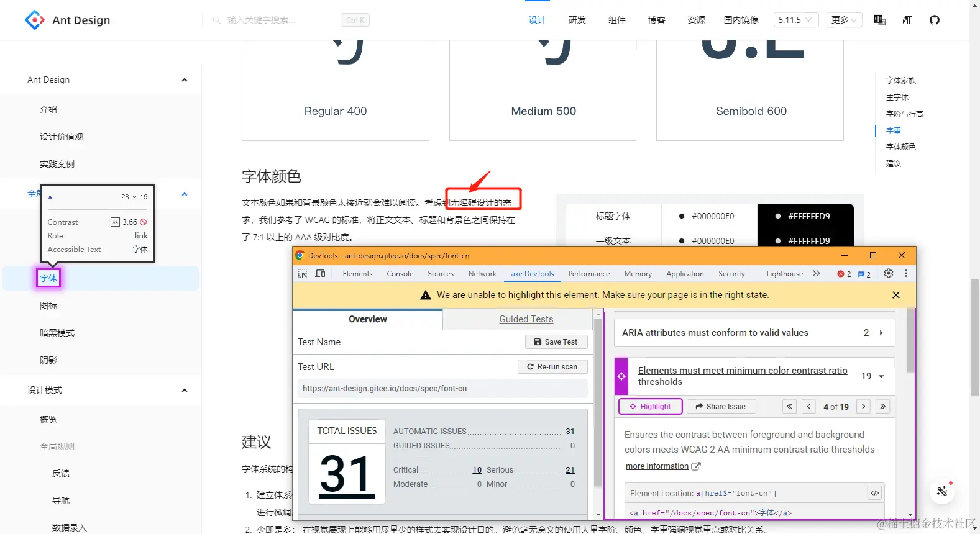Switch to the Console tab in DevTools
This screenshot has width=980, height=534.
tap(400, 274)
